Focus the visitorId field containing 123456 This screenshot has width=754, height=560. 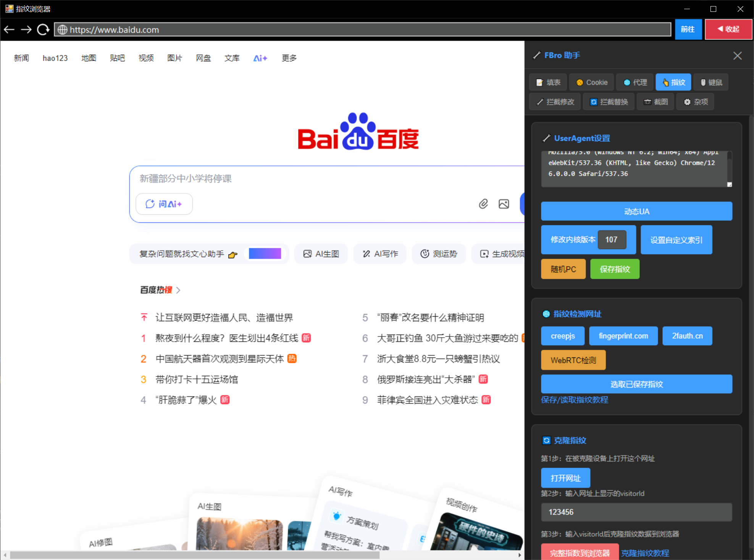point(636,512)
